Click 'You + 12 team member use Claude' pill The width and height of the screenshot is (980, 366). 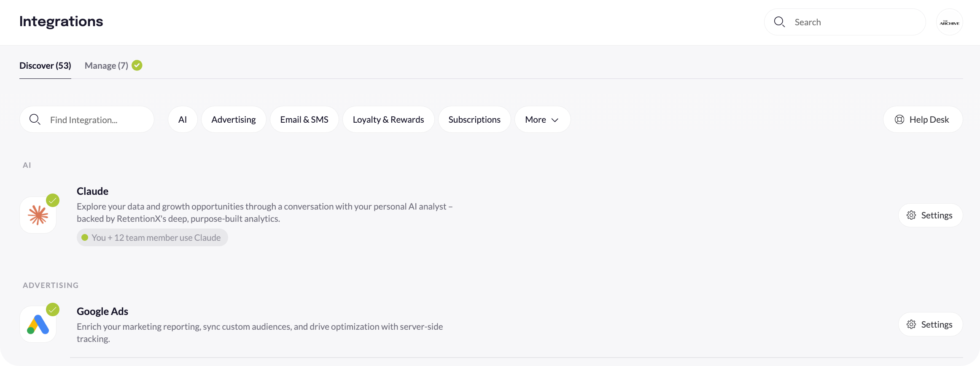click(x=152, y=238)
